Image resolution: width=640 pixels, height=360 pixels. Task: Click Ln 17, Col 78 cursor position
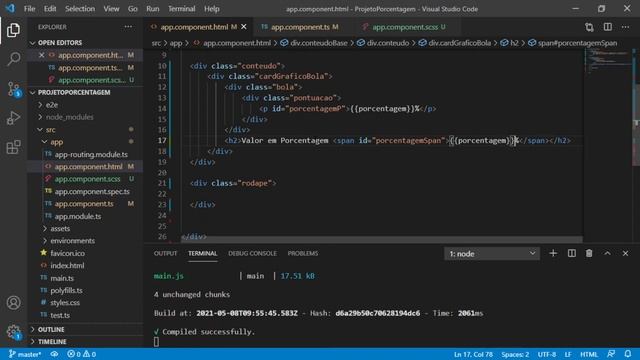[x=473, y=354]
